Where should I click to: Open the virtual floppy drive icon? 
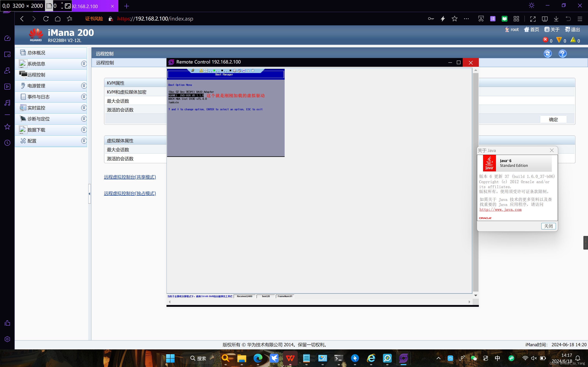[x=239, y=71]
